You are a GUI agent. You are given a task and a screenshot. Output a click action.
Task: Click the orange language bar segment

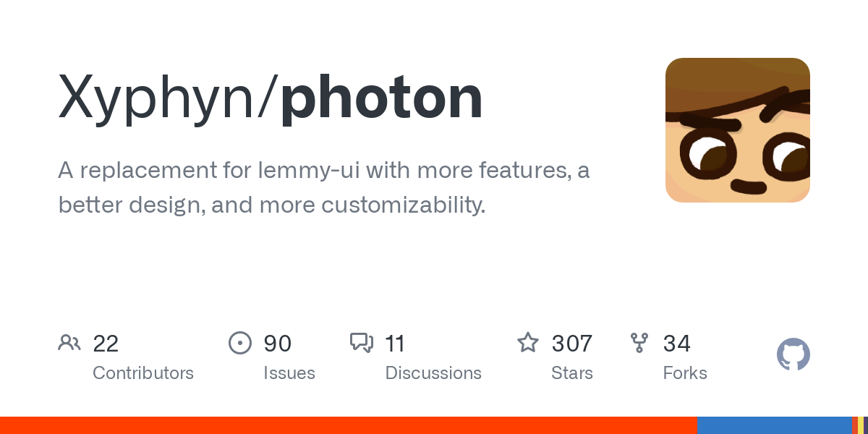[x=349, y=425]
